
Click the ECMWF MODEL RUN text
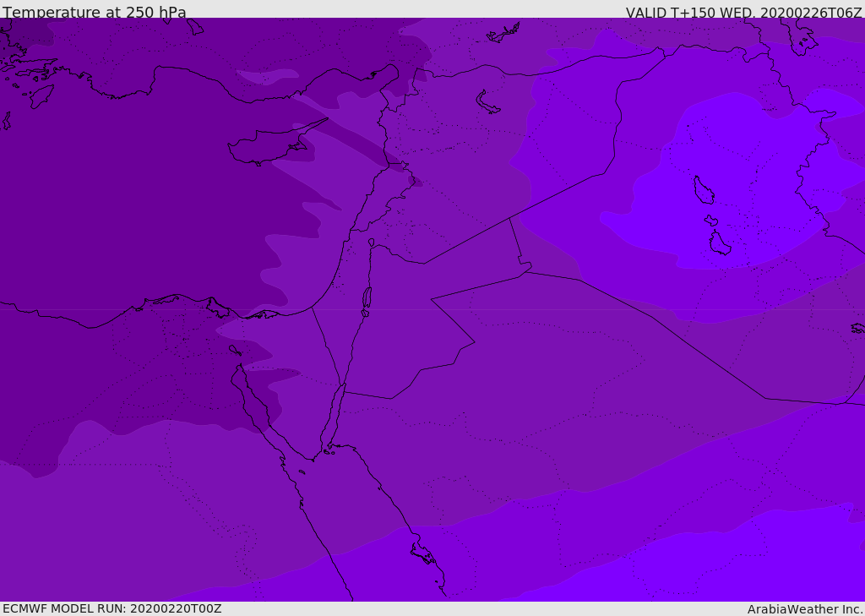[x=112, y=608]
